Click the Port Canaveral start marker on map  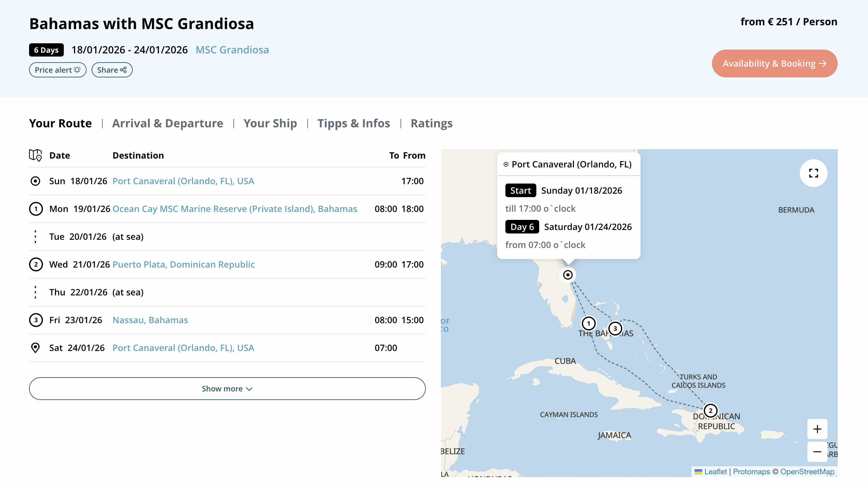568,275
